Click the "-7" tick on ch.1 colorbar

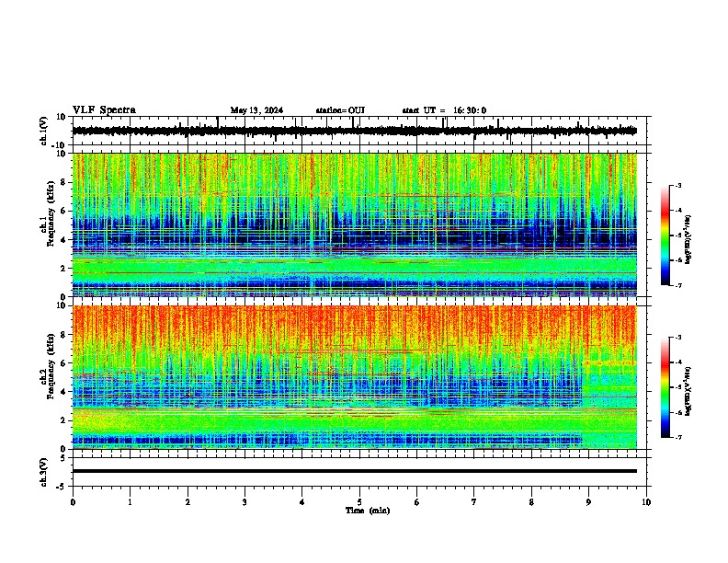(677, 285)
